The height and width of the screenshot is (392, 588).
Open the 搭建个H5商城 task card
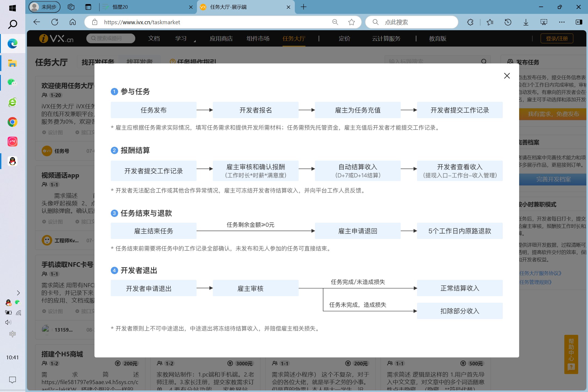coord(90,367)
